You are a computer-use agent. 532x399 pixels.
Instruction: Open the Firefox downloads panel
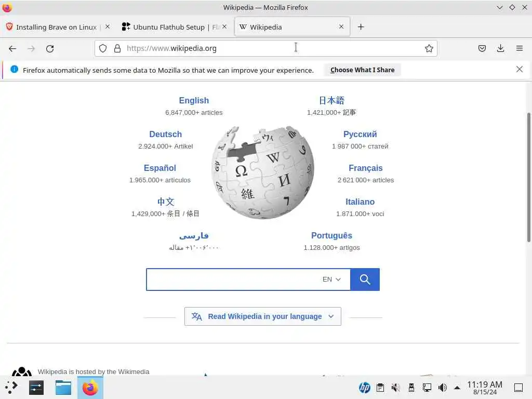click(x=500, y=48)
